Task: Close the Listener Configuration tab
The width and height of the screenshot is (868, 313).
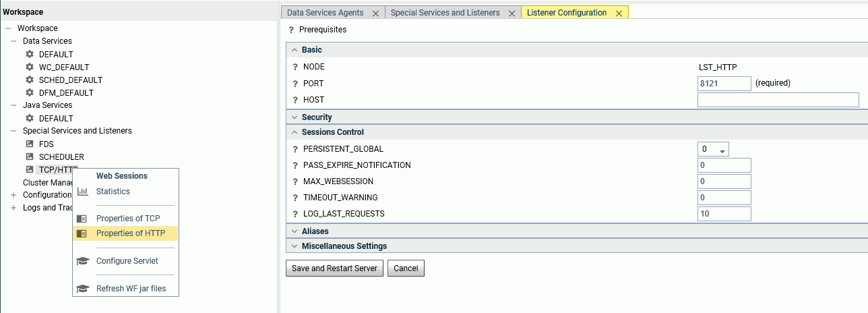Action: coord(619,13)
